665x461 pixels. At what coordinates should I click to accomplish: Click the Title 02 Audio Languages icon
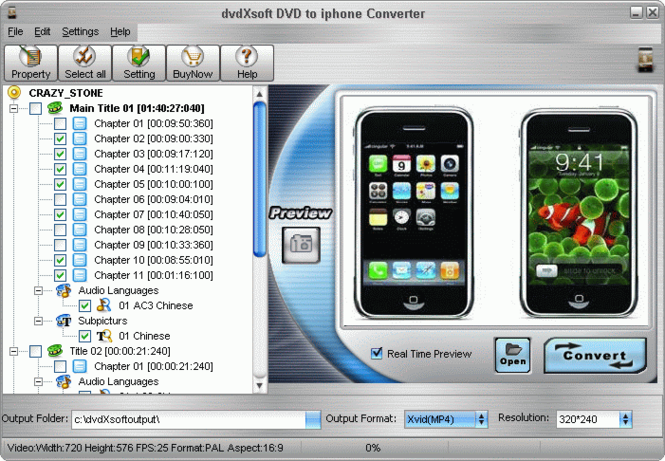coord(64,381)
